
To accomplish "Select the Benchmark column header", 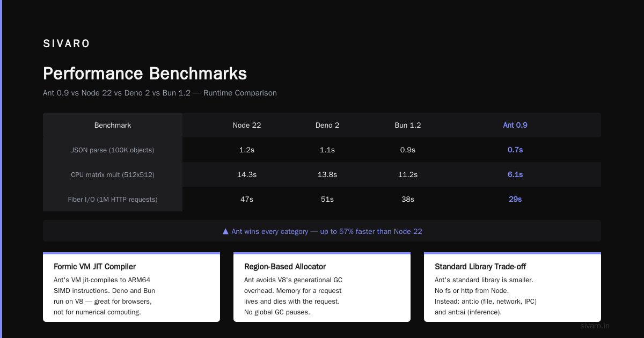I will 113,125.
